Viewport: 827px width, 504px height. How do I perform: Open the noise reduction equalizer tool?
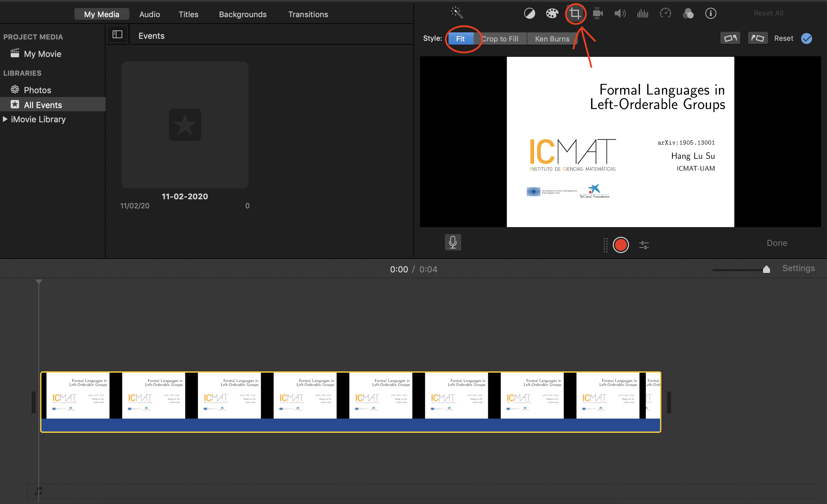coord(643,13)
